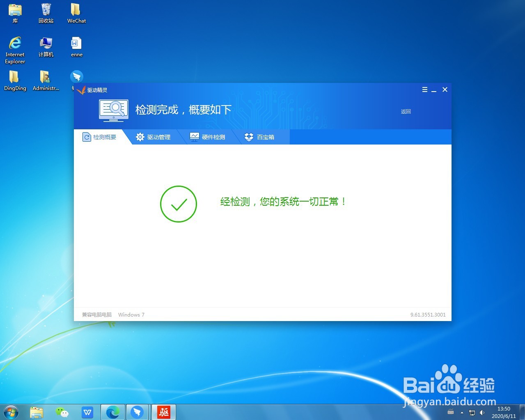The image size is (525, 420).
Task: Expand the hidden tray icons arrow
Action: point(462,413)
